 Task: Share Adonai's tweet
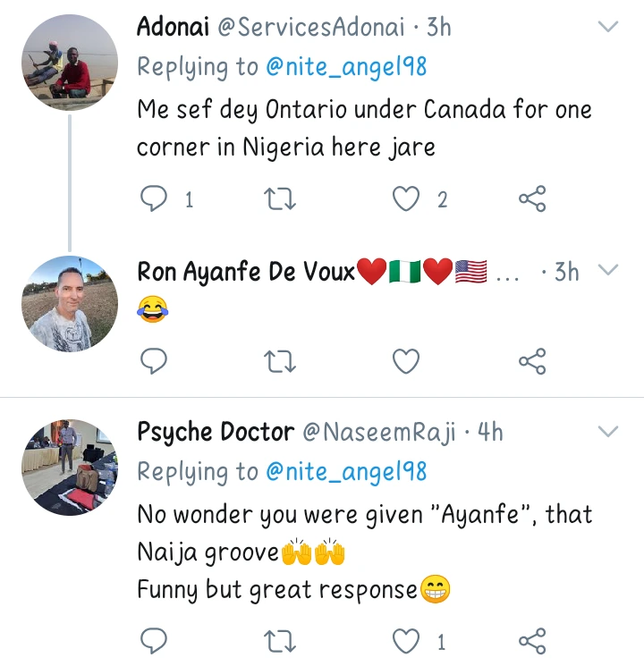click(x=532, y=200)
